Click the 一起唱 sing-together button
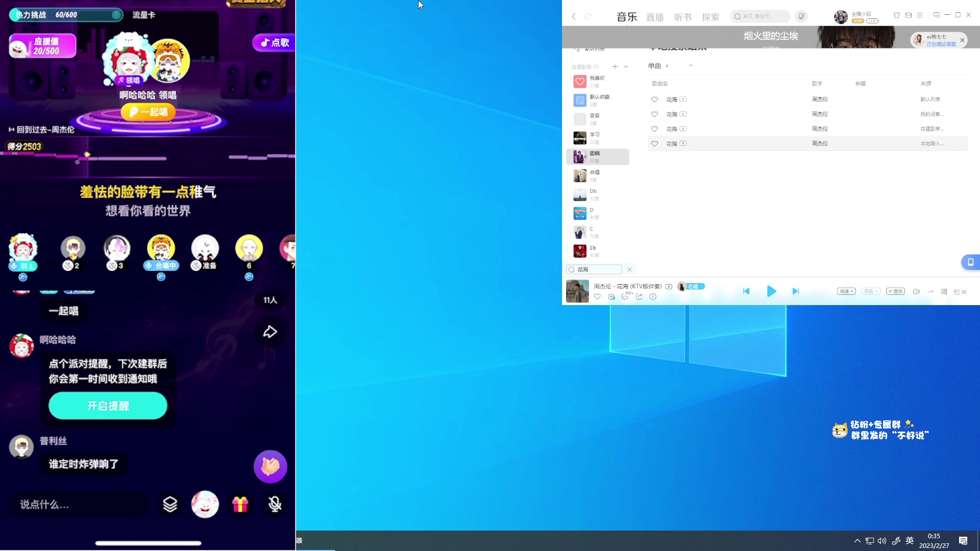980x551 pixels. point(148,112)
